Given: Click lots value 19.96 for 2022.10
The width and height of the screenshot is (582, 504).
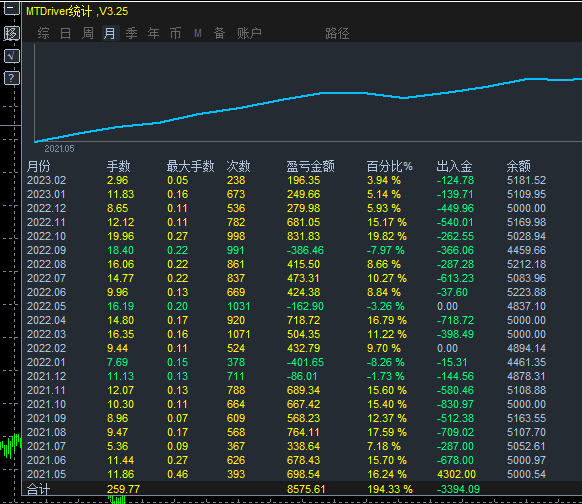Looking at the screenshot, I should pyautogui.click(x=121, y=236).
